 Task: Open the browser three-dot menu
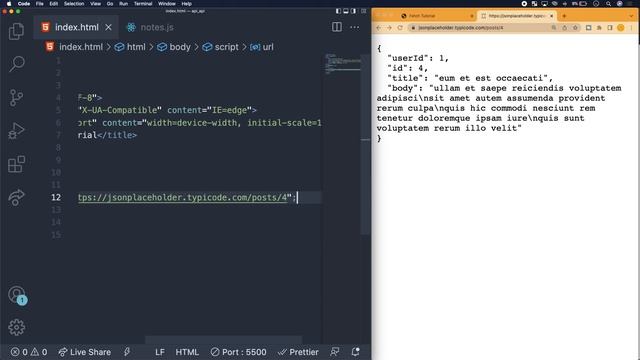(631, 28)
